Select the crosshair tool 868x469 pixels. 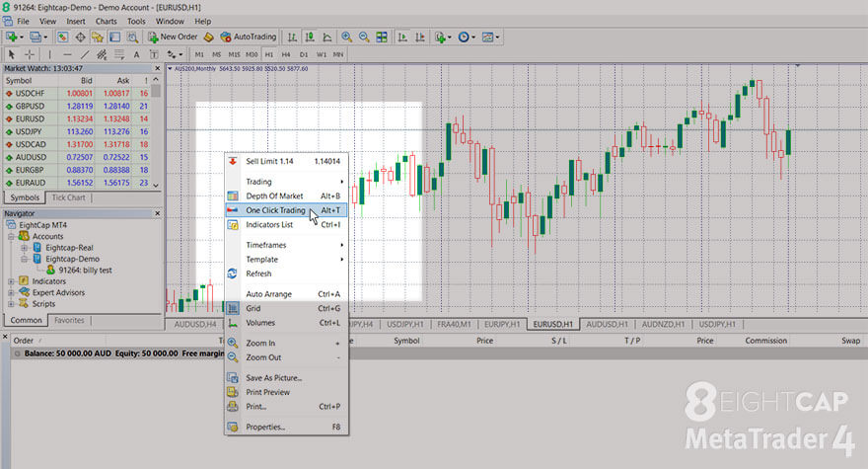click(x=30, y=54)
